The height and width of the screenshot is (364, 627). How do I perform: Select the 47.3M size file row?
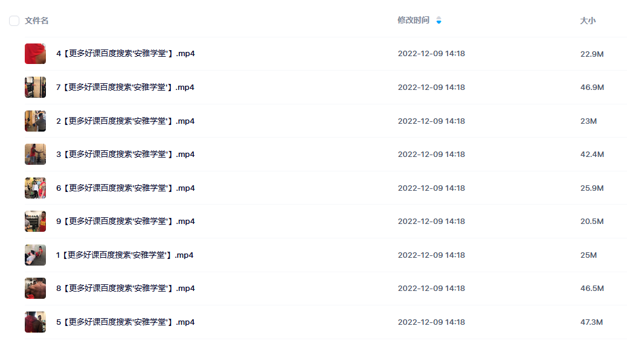pyautogui.click(x=591, y=322)
